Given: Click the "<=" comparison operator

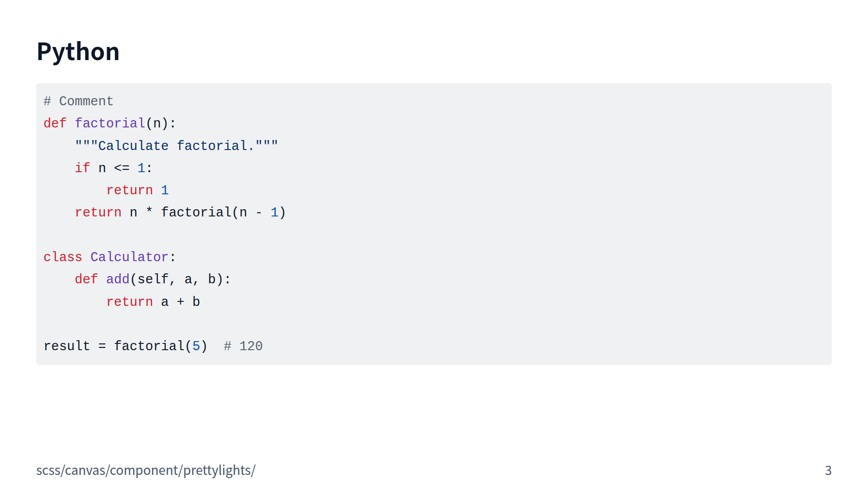Looking at the screenshot, I should (x=122, y=168).
